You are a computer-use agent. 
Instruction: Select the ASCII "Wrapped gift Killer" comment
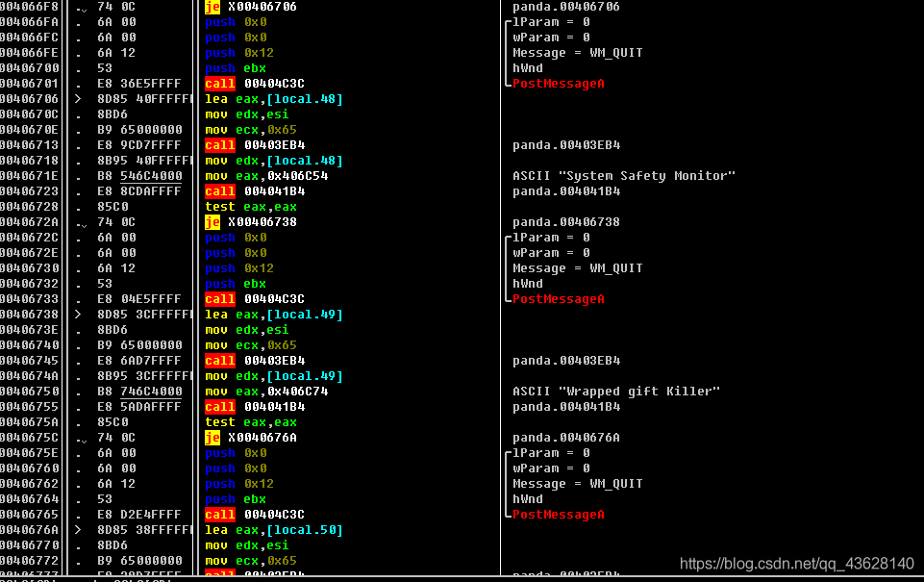615,392
